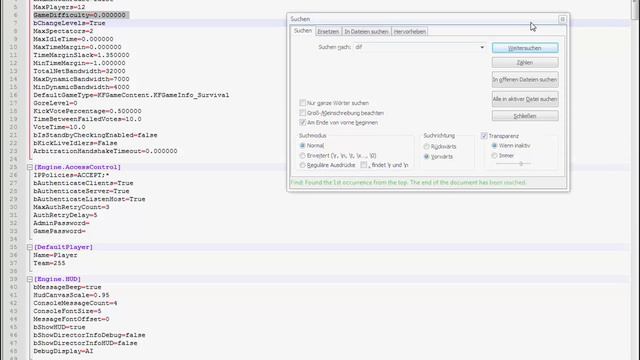Click In geöffneten Dateien suchen button
Image resolution: width=640 pixels, height=360 pixels.
[525, 80]
